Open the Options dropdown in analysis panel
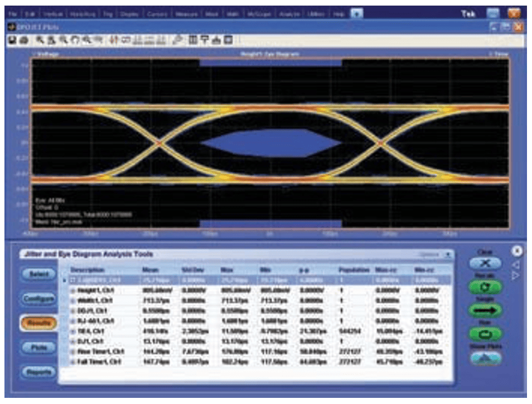 click(x=447, y=255)
